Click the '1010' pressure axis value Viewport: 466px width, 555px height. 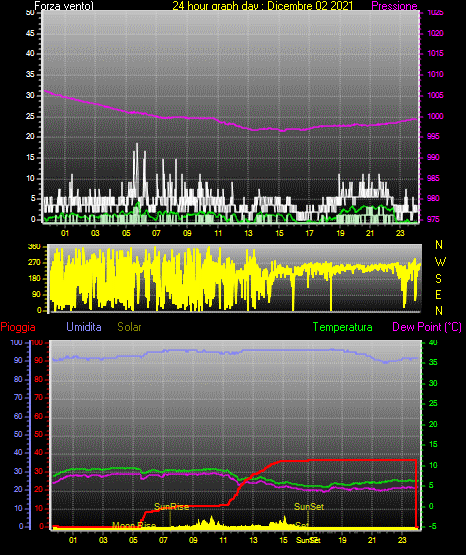435,74
